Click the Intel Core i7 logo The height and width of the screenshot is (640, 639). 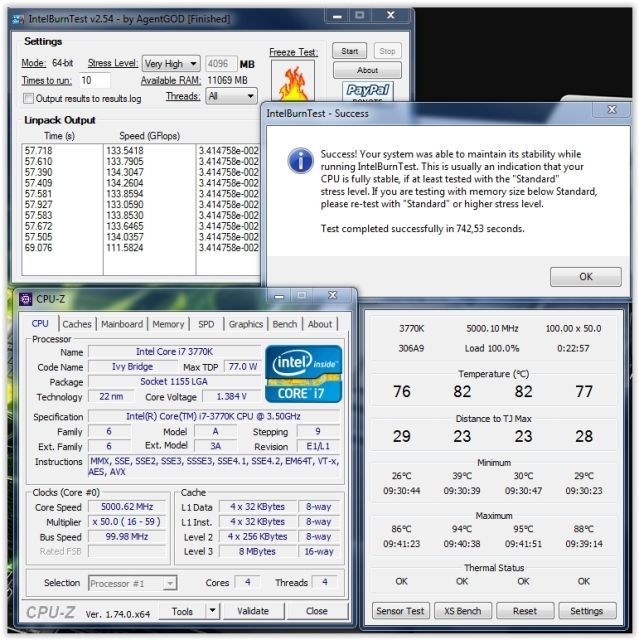pos(303,374)
